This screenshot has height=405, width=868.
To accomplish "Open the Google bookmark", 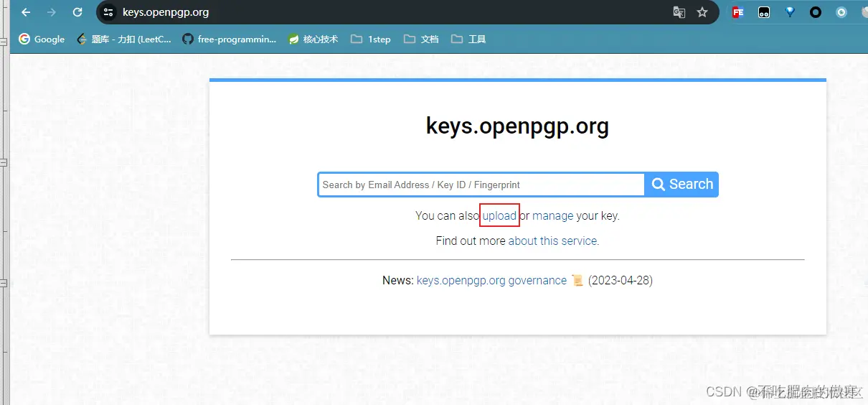I will (x=42, y=39).
